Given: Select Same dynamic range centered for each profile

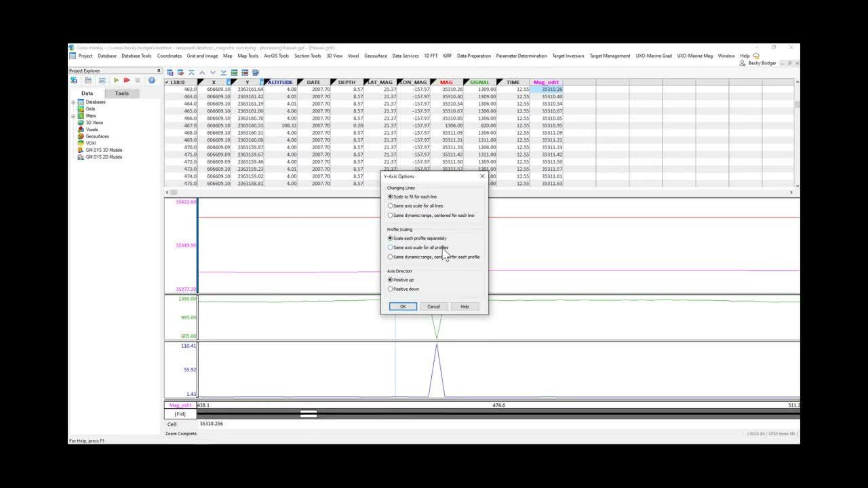Looking at the screenshot, I should [390, 257].
